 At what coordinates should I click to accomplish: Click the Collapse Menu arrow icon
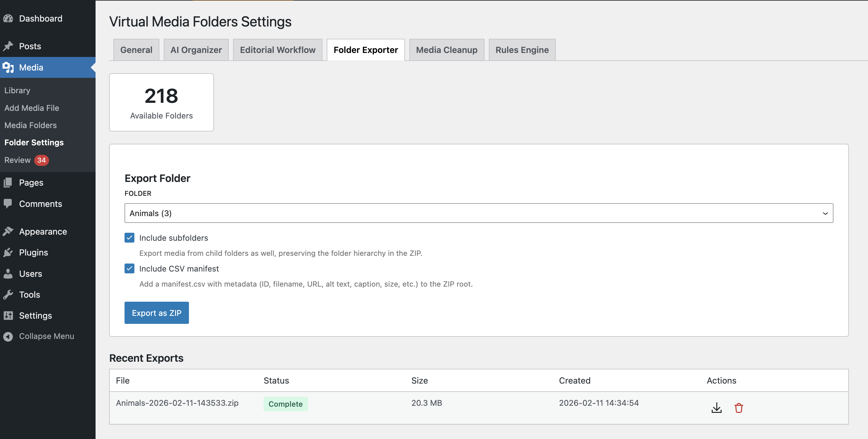point(8,336)
